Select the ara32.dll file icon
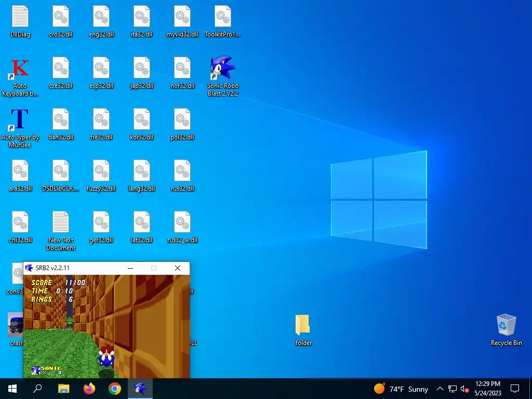The image size is (532, 399). [x=20, y=171]
